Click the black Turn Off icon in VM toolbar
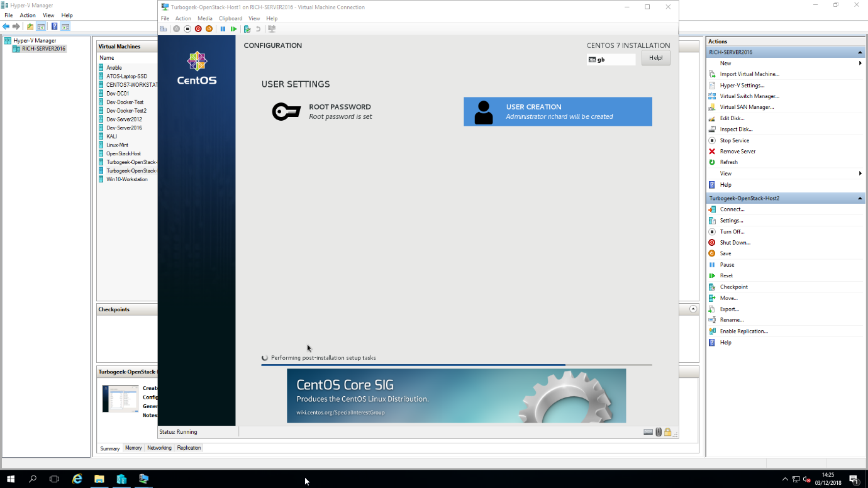The height and width of the screenshot is (488, 868). tap(187, 29)
